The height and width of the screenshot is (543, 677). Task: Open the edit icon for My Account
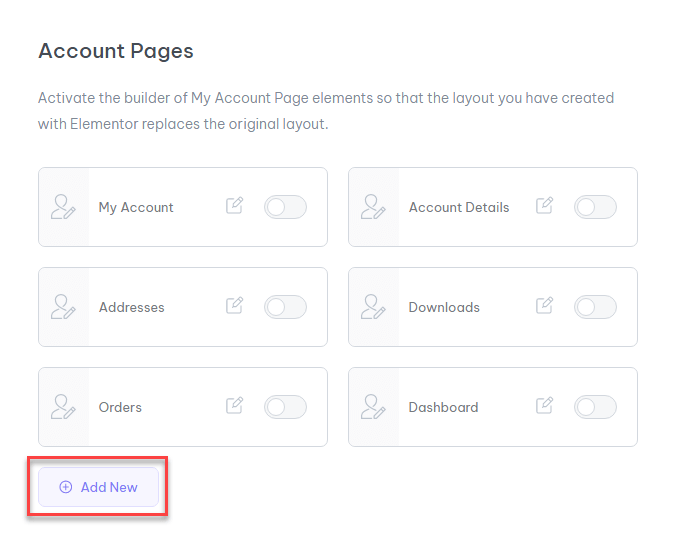tap(234, 205)
